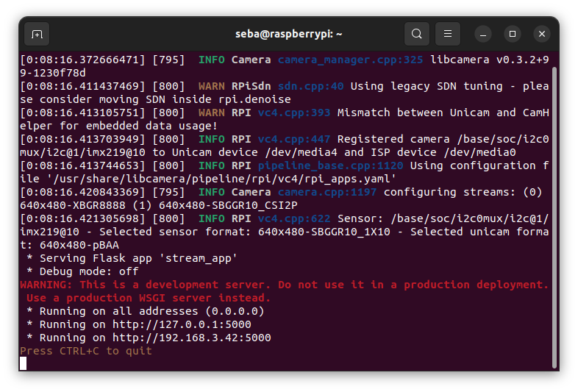Open the terminal search tool
This screenshot has width=578, height=392.
pos(416,34)
